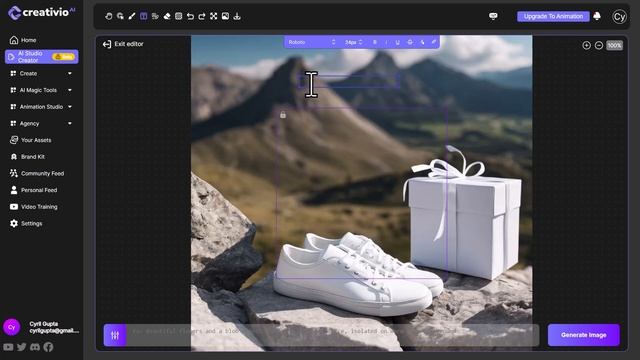
Task: Undo the last action
Action: click(x=190, y=16)
